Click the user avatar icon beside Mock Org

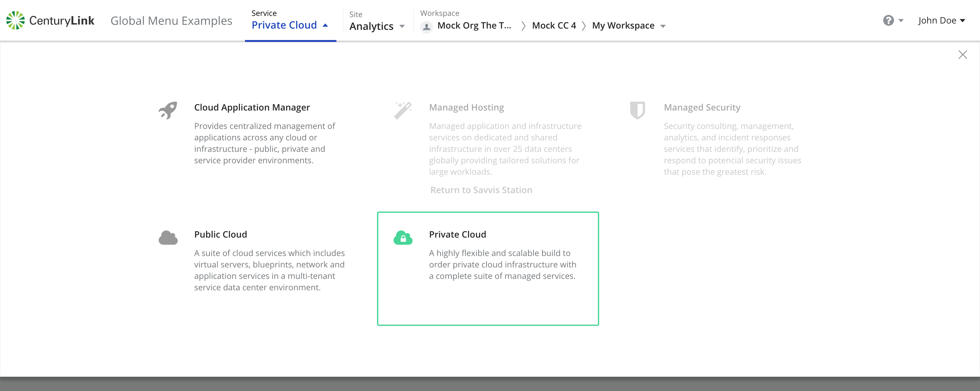click(x=427, y=27)
